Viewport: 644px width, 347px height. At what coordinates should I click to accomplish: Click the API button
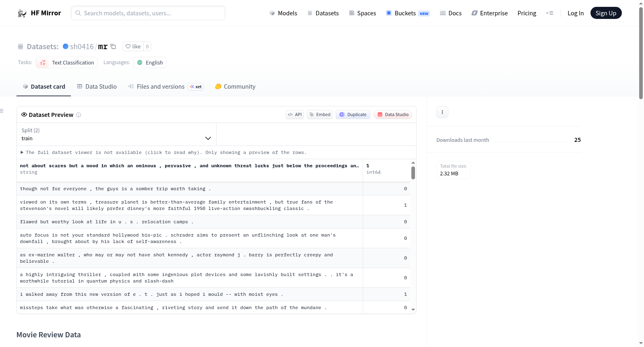click(x=295, y=114)
